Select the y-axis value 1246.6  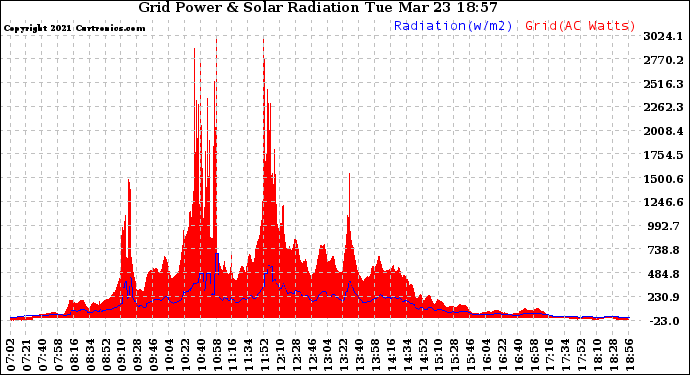(x=663, y=202)
